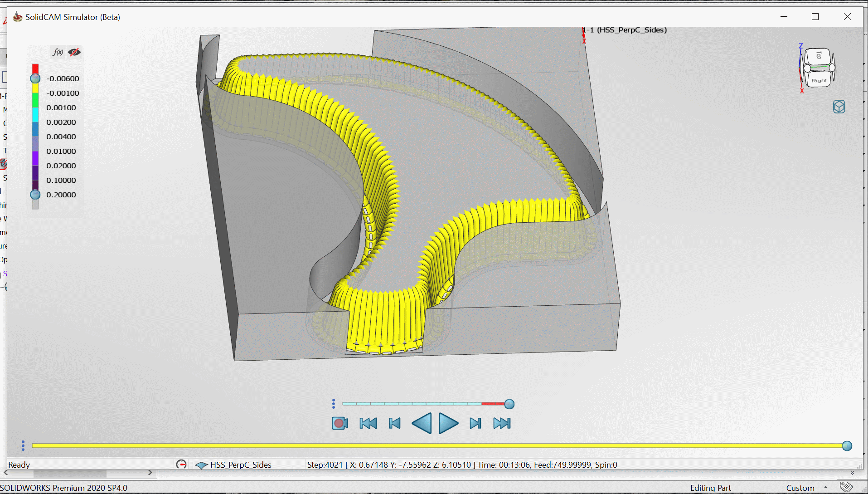Click the HSS_PerpC_Sides operation icon in status bar
Image resolution: width=868 pixels, height=494 pixels.
pyautogui.click(x=201, y=465)
